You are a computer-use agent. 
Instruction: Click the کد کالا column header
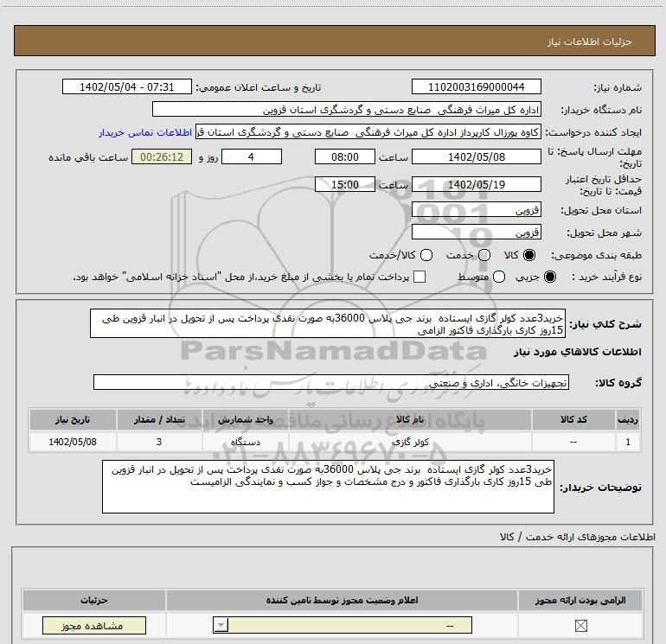pos(573,419)
